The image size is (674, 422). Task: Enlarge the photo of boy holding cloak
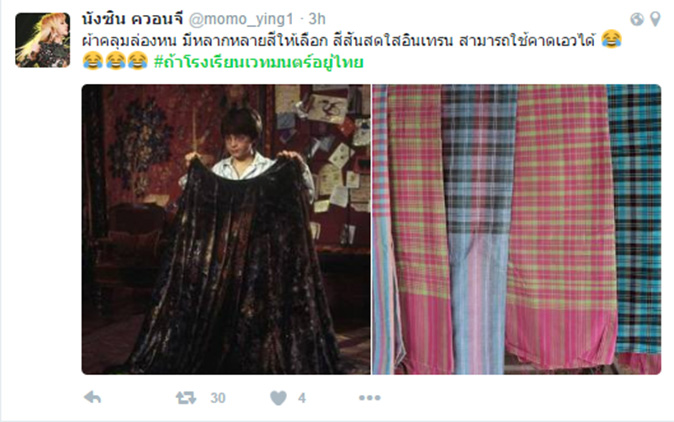(226, 229)
